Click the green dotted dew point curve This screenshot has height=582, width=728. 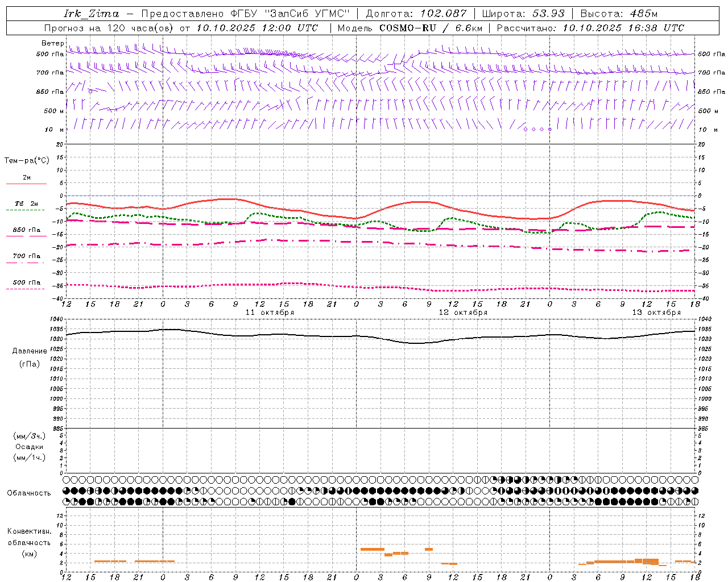pyautogui.click(x=381, y=222)
